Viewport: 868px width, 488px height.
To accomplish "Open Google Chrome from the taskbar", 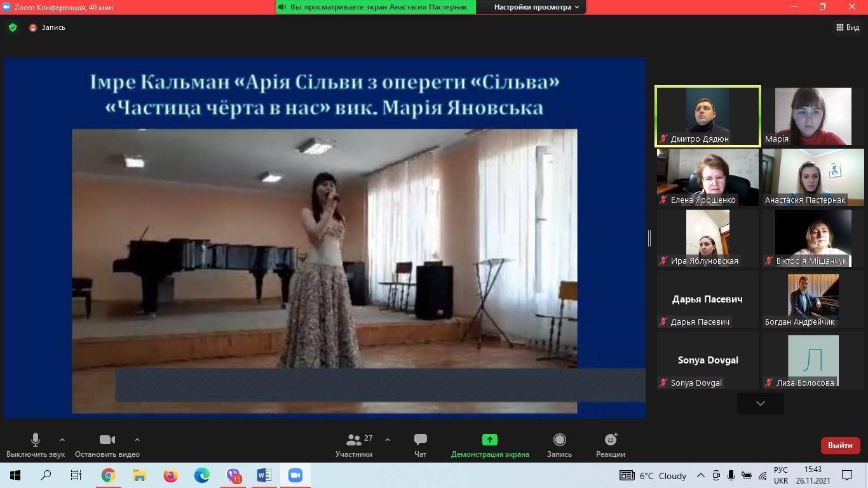I will (x=109, y=475).
